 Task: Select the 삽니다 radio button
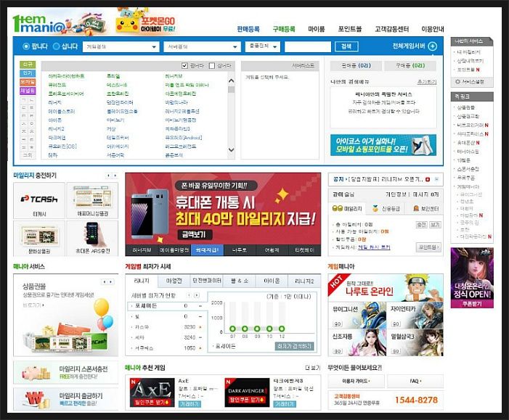click(x=56, y=46)
